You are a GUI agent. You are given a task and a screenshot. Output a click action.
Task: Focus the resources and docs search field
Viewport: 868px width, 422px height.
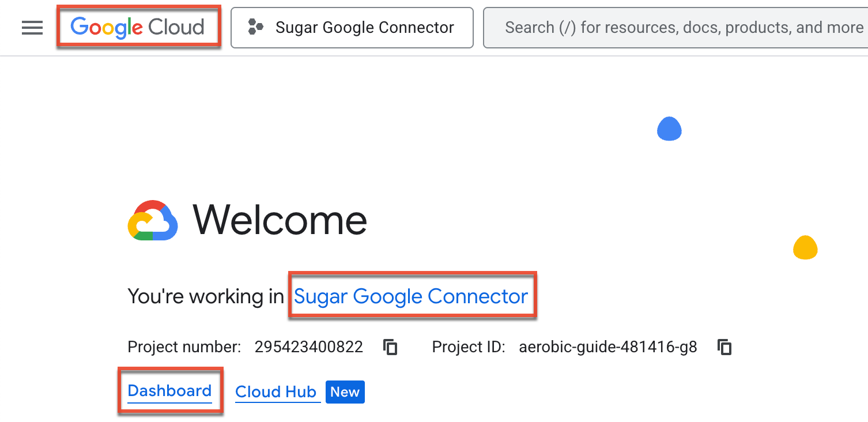[x=674, y=27]
